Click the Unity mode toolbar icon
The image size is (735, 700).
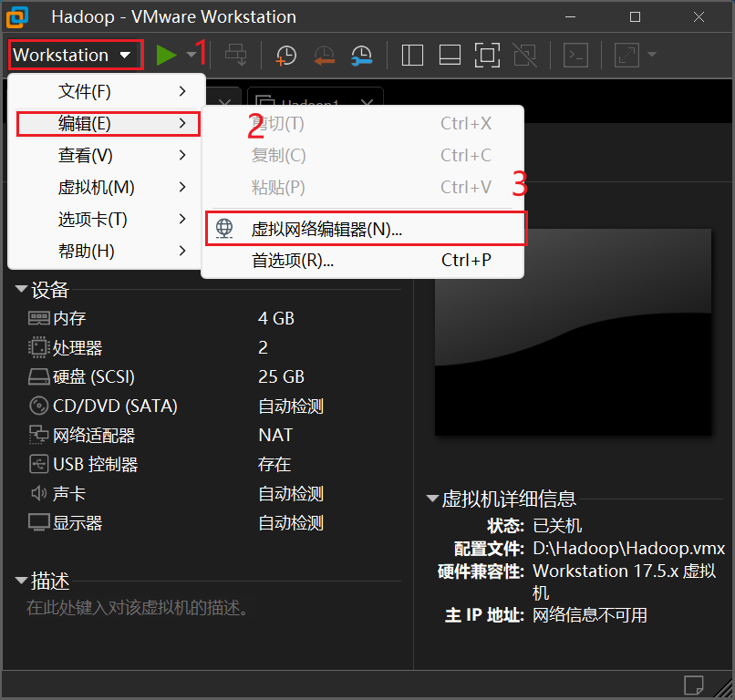tap(524, 56)
